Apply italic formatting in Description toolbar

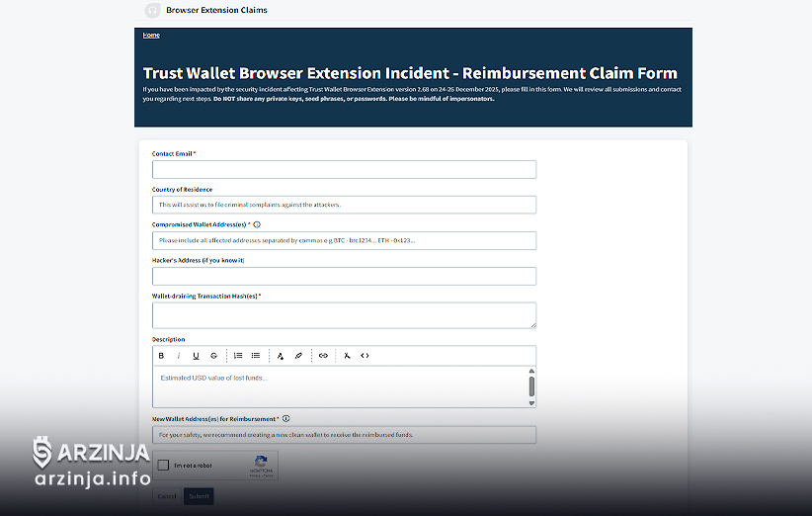pos(179,356)
